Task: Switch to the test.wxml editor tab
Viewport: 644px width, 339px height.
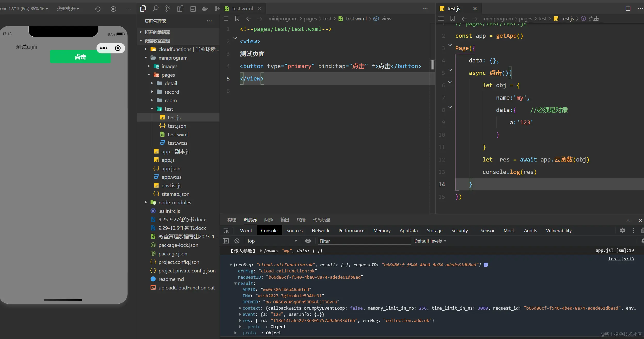Action: (242, 9)
